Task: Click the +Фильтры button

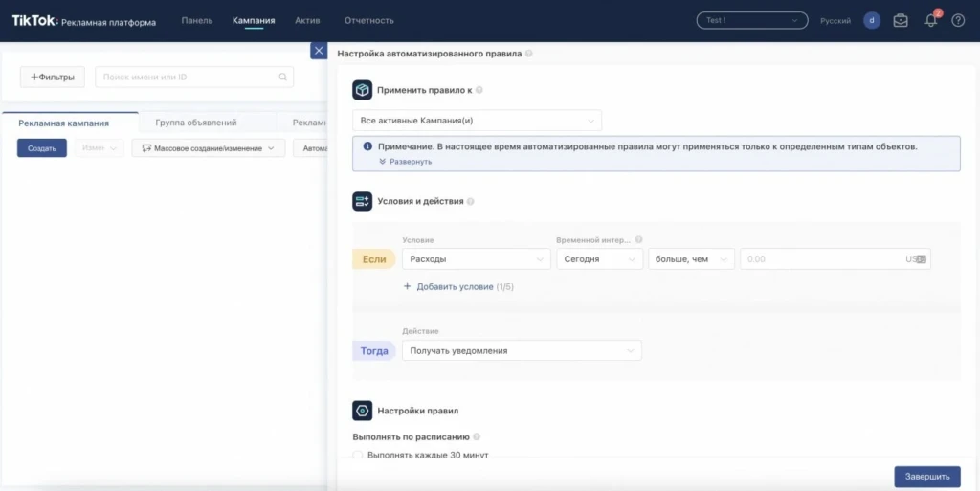Action: (x=53, y=77)
